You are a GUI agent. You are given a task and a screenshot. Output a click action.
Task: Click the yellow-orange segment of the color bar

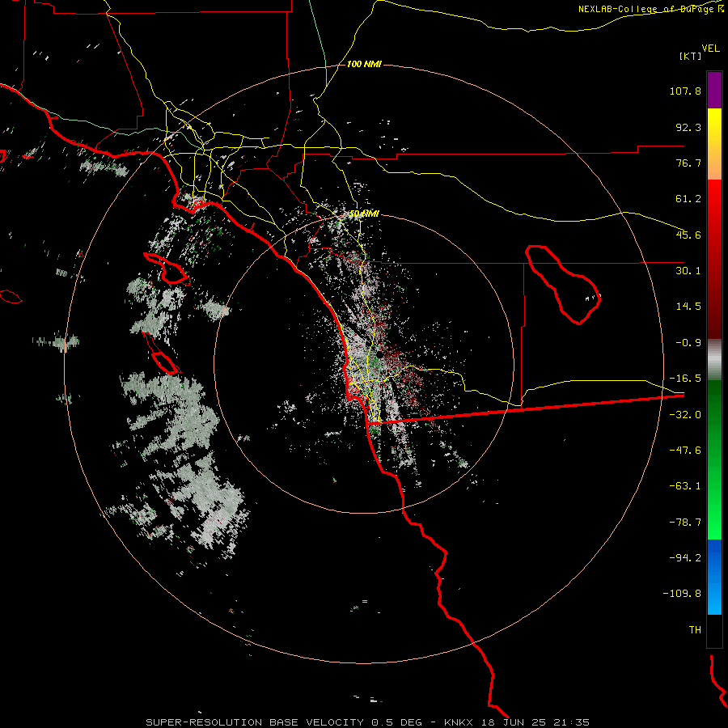tap(714, 144)
